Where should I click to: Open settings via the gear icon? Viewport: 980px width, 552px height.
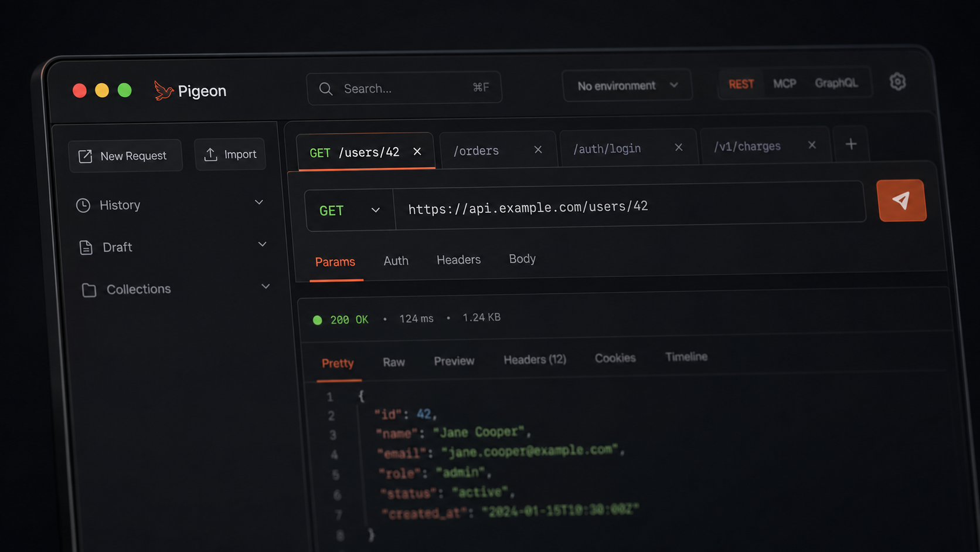click(x=897, y=82)
